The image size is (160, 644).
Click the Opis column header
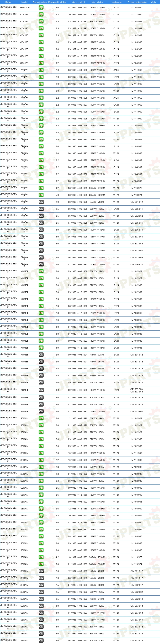(x=153, y=2)
